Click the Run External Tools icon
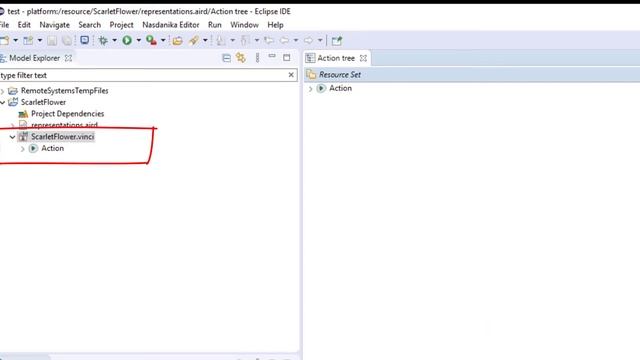Screen dimensions: 640x360 pyautogui.click(x=151, y=40)
